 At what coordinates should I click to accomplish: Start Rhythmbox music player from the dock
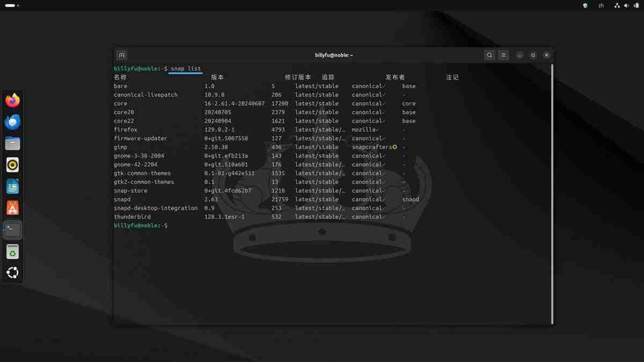coord(12,165)
